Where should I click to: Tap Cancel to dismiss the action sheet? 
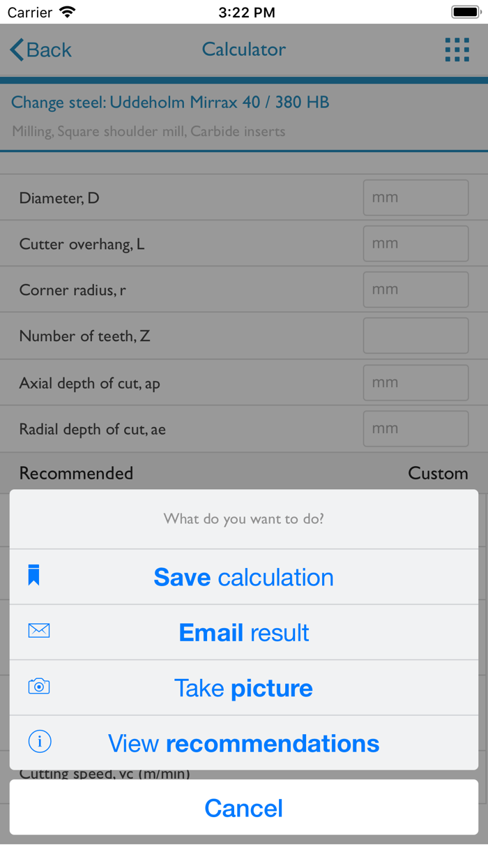(243, 807)
